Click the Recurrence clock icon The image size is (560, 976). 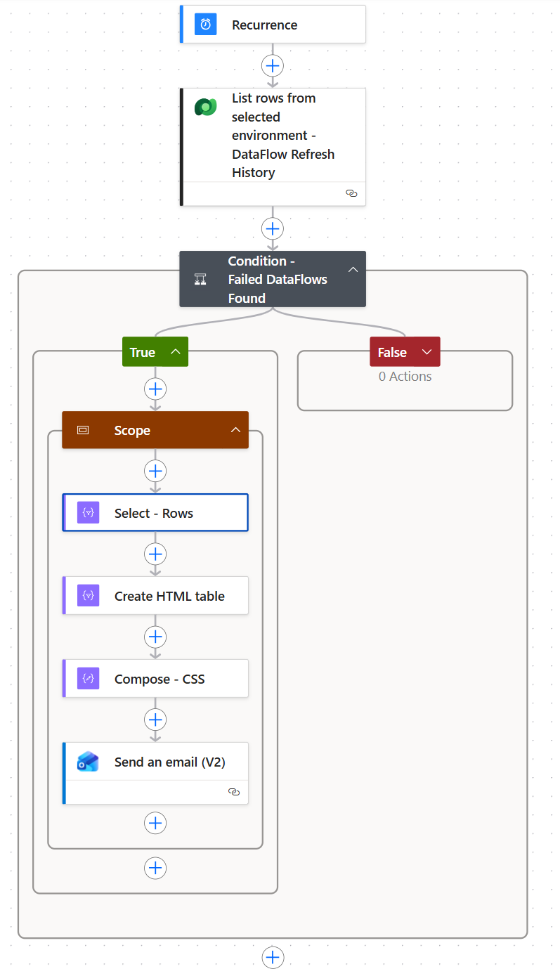[x=206, y=25]
